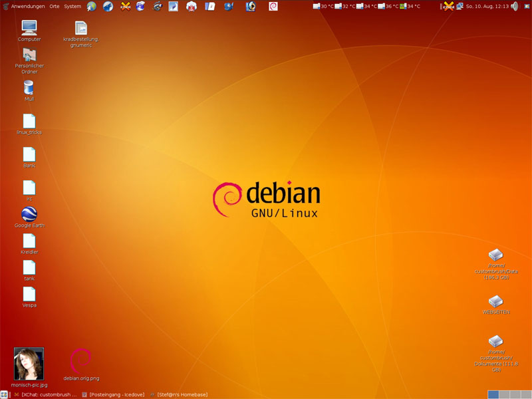Open the volume control speaker icon

coord(514,7)
